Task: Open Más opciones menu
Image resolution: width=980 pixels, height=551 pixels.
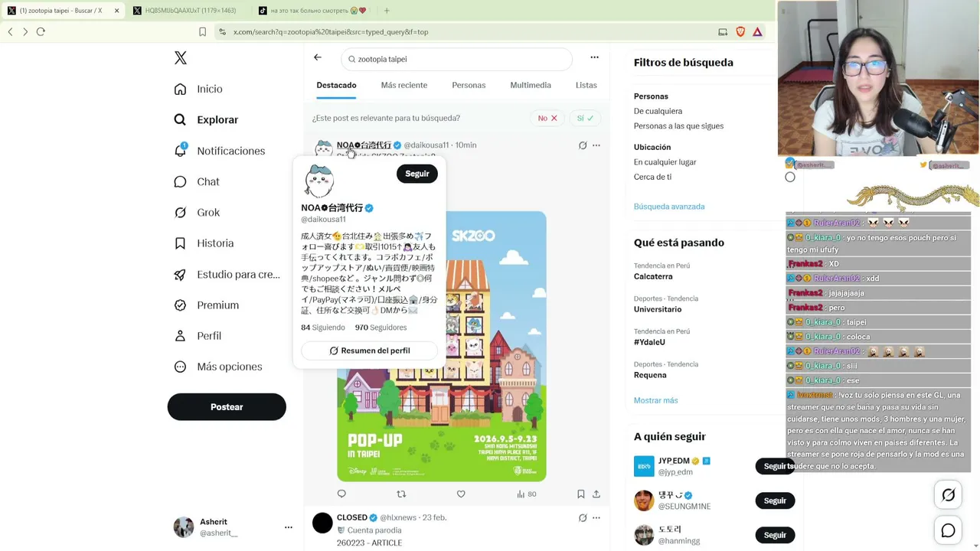Action: point(218,367)
